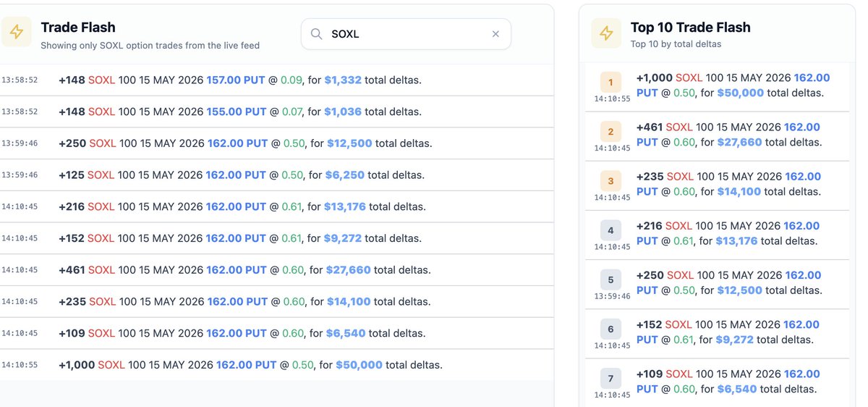This screenshot has width=868, height=407.
Task: Click rank badge 7 in Top 10
Action: tap(610, 378)
